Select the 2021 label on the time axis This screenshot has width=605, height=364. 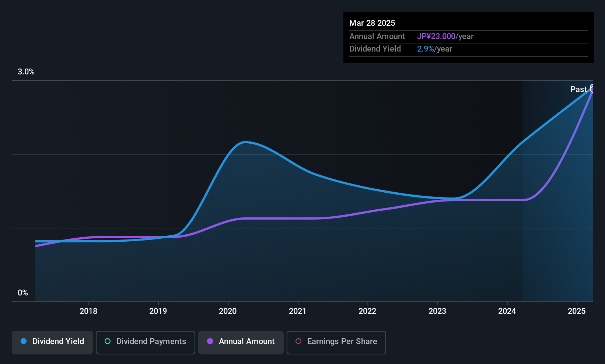click(298, 311)
